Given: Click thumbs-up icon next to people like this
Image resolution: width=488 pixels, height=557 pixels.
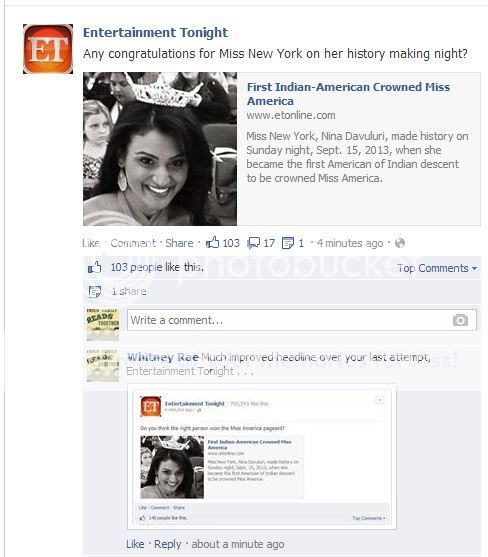Looking at the screenshot, I should point(94,267).
